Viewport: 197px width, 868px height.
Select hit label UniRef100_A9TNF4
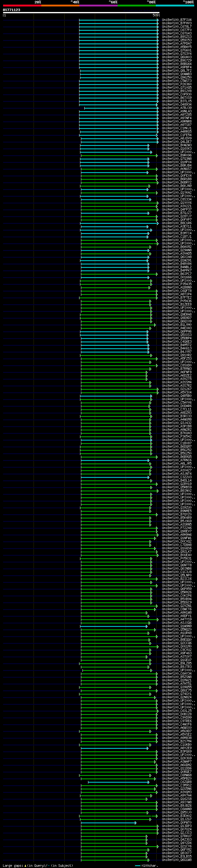(177, 118)
